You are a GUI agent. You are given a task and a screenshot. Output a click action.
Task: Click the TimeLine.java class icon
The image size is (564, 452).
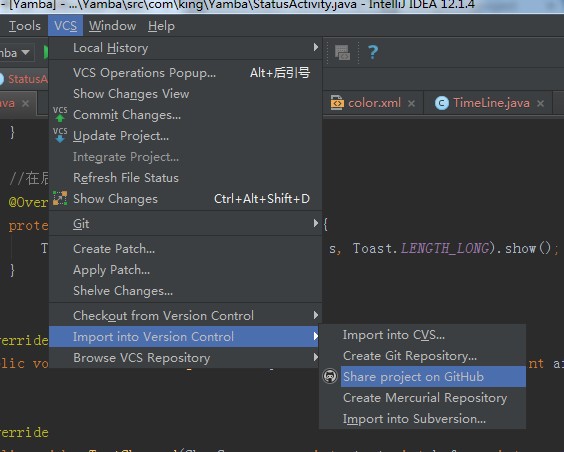[442, 103]
